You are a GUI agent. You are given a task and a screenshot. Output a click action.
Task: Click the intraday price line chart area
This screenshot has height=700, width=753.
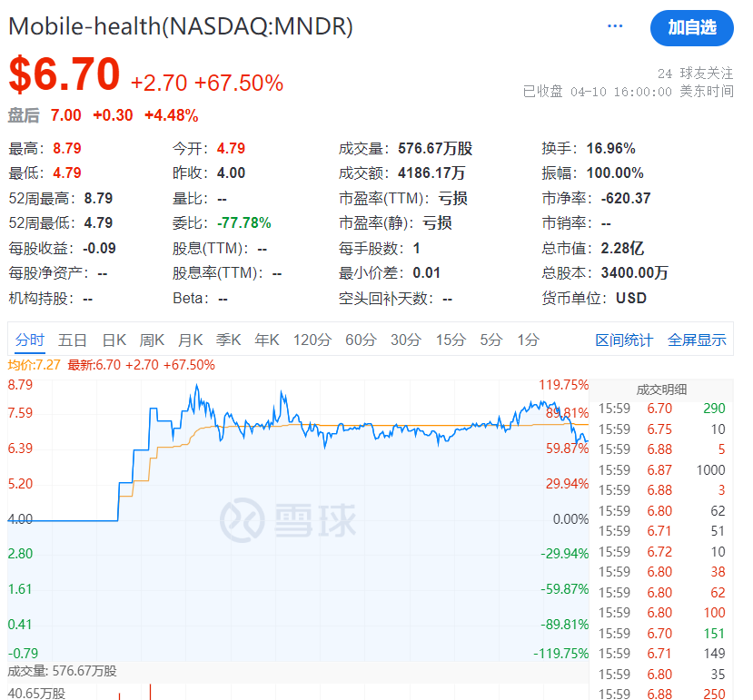pos(298,521)
